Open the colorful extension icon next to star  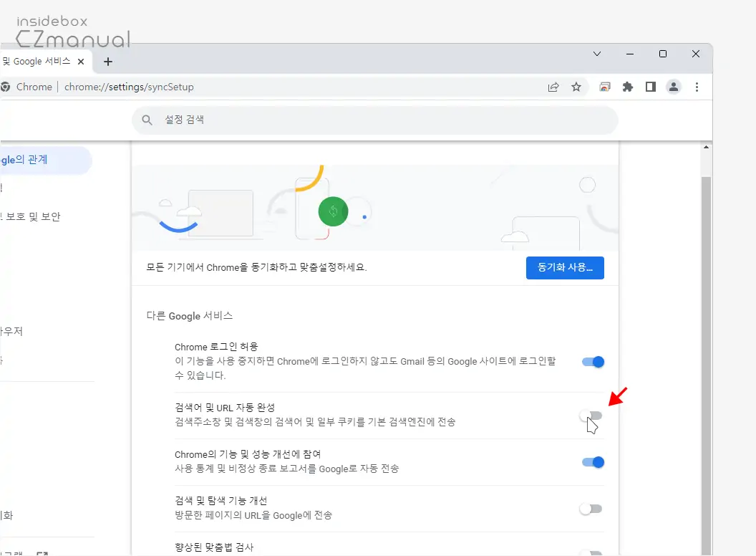[605, 87]
